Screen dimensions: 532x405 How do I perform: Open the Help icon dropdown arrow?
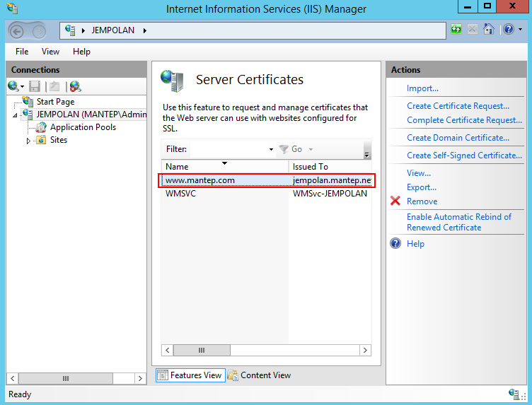(x=520, y=30)
